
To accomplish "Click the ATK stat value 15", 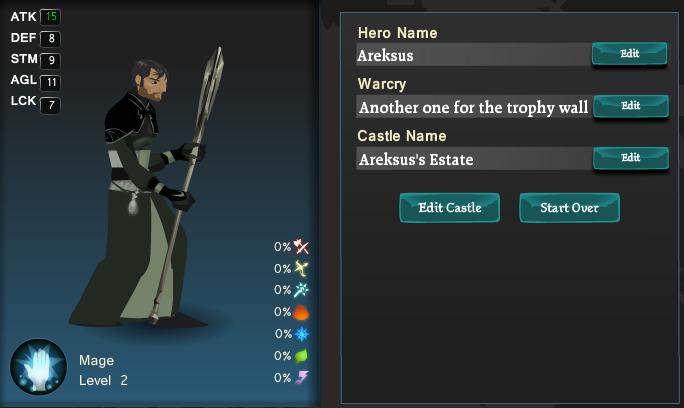I will click(x=51, y=17).
